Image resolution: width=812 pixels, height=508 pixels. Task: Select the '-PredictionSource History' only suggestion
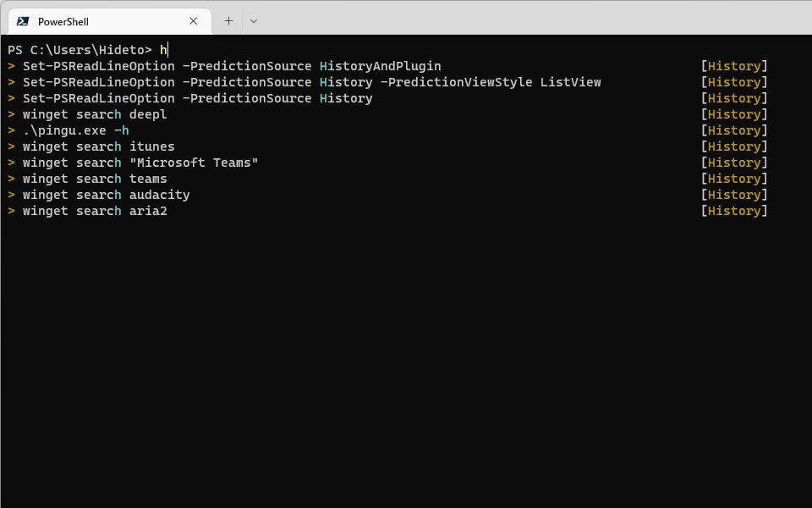(197, 98)
